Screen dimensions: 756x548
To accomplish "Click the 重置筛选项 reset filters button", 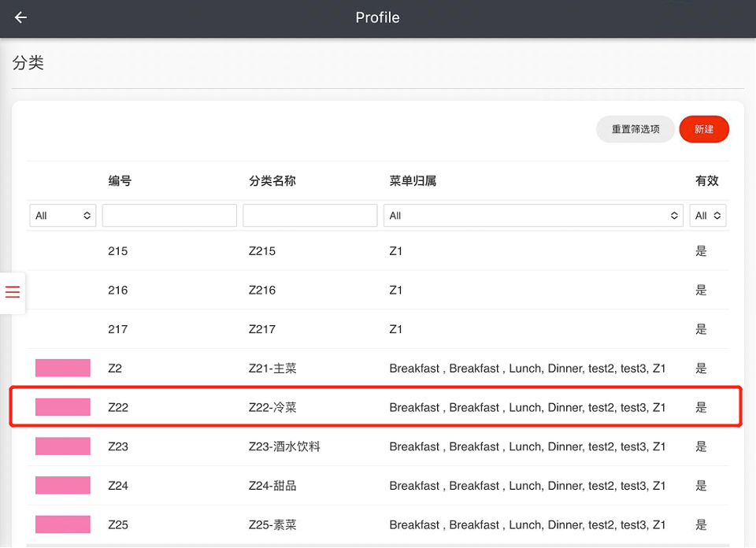I will click(x=636, y=129).
